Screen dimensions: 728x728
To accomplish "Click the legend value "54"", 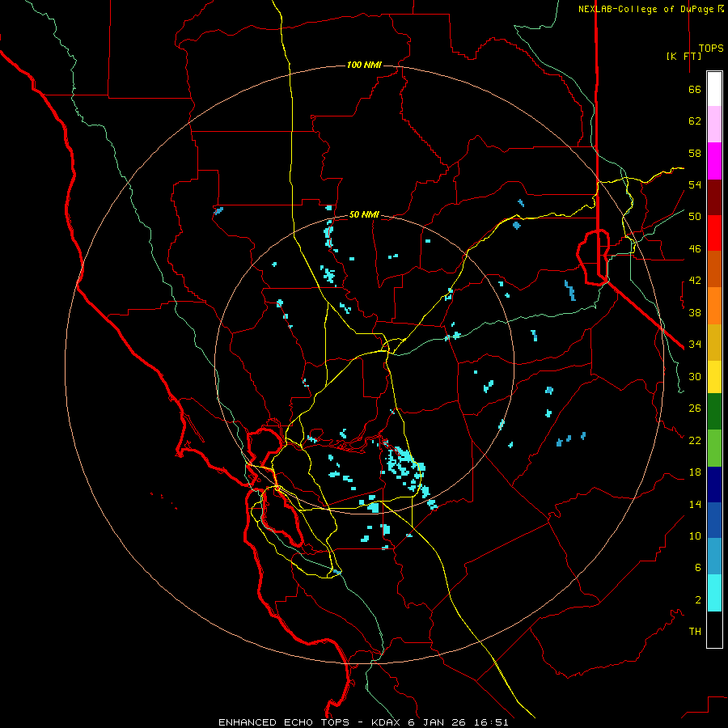I will pos(695,184).
